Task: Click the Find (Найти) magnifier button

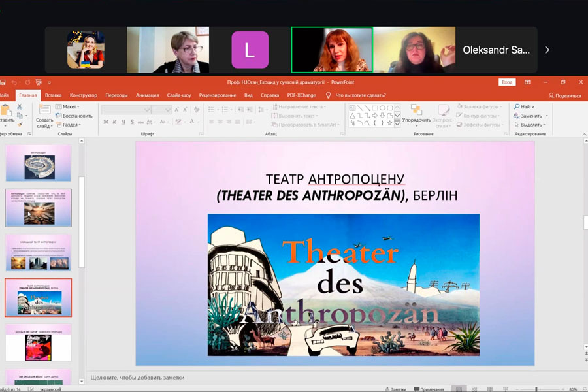Action: (x=524, y=106)
